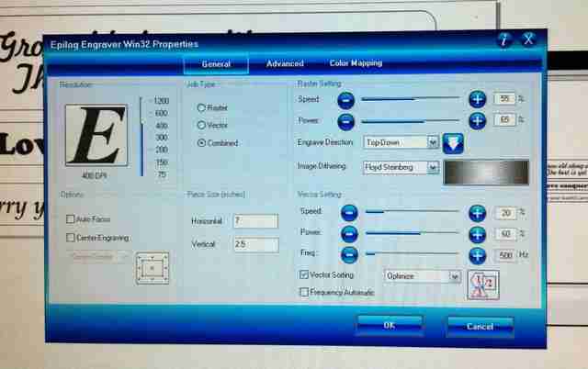The width and height of the screenshot is (588, 369).
Task: Decrease raster speed with minus button
Action: pyautogui.click(x=345, y=100)
